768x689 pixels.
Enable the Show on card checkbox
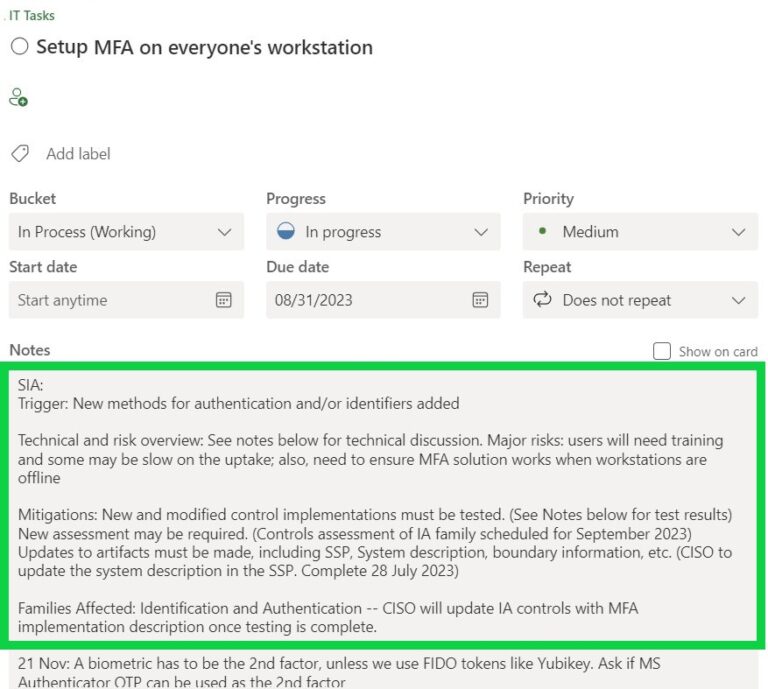pyautogui.click(x=662, y=351)
